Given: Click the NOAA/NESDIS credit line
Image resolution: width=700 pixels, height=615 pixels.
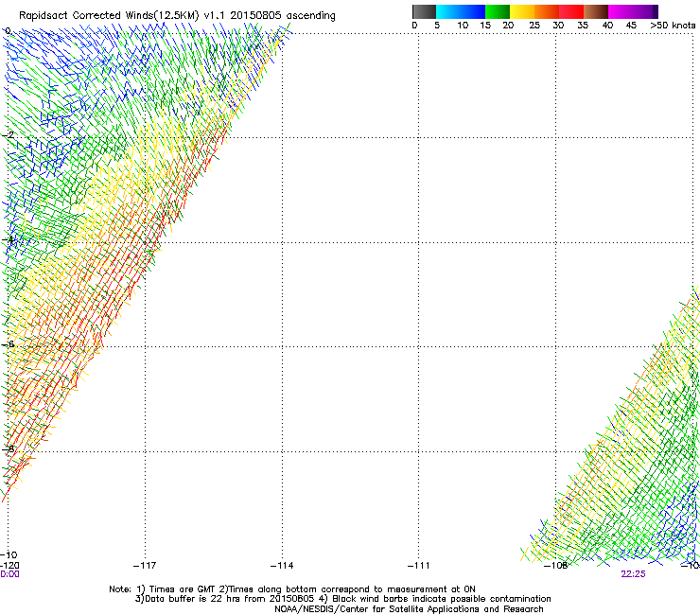Looking at the screenshot, I should click(x=409, y=609).
